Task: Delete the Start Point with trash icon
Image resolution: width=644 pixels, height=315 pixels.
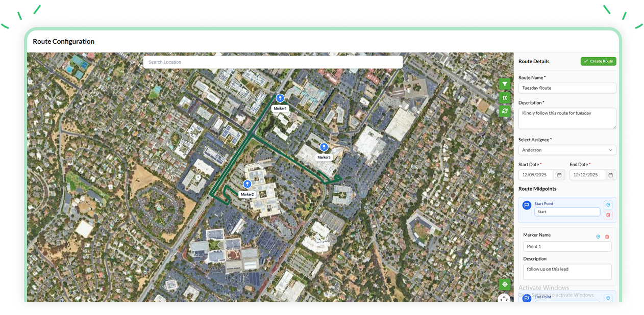Action: 608,215
